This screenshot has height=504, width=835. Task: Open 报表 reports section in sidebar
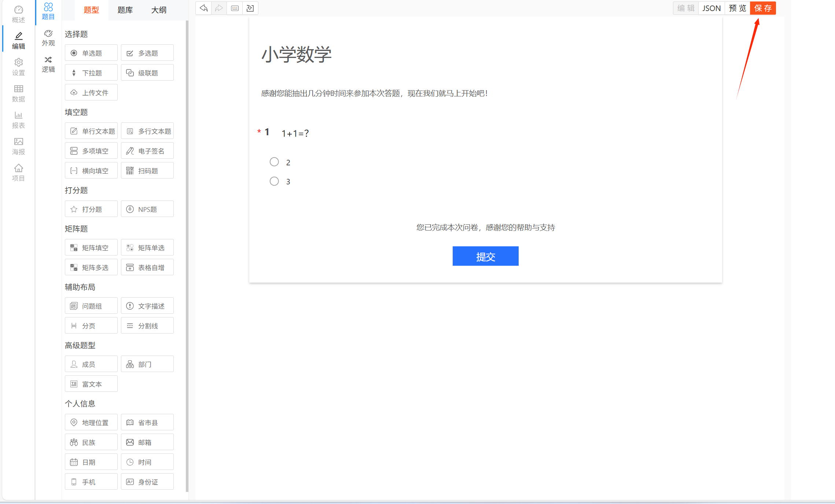(x=18, y=119)
